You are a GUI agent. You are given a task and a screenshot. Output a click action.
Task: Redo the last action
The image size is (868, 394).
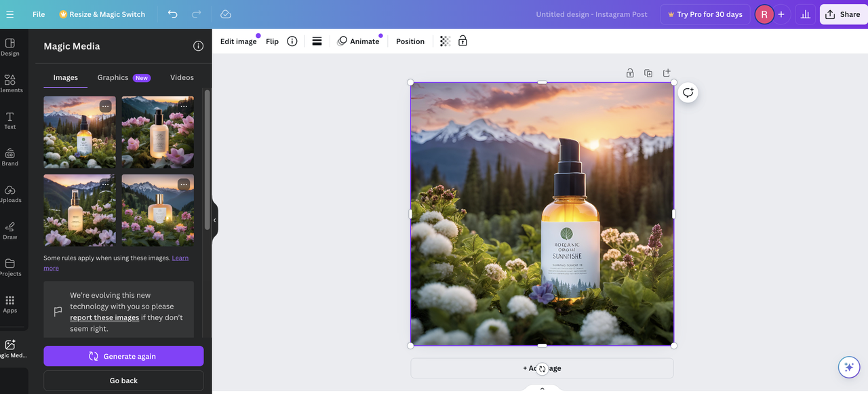[196, 14]
